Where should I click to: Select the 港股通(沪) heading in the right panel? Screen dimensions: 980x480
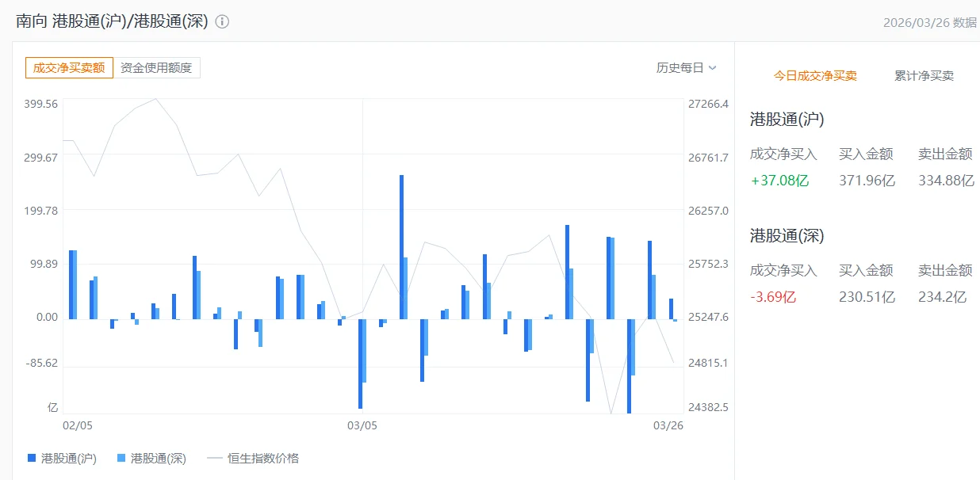tap(787, 120)
